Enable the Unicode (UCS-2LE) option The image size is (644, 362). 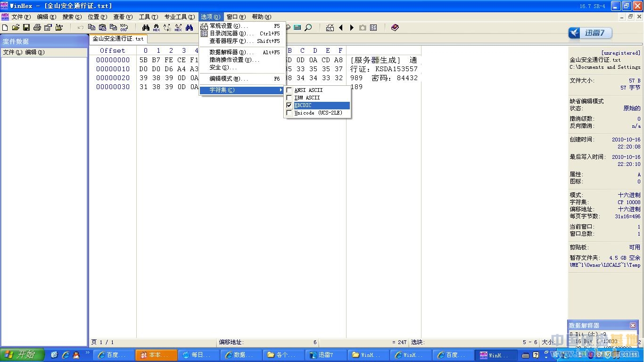[x=289, y=113]
